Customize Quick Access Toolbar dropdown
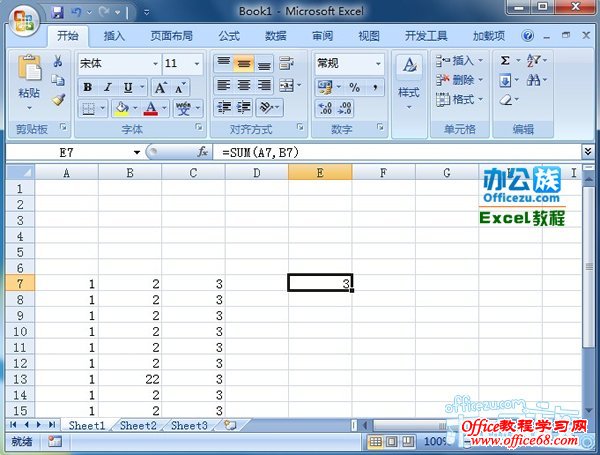Image resolution: width=600 pixels, height=455 pixels. [x=147, y=13]
